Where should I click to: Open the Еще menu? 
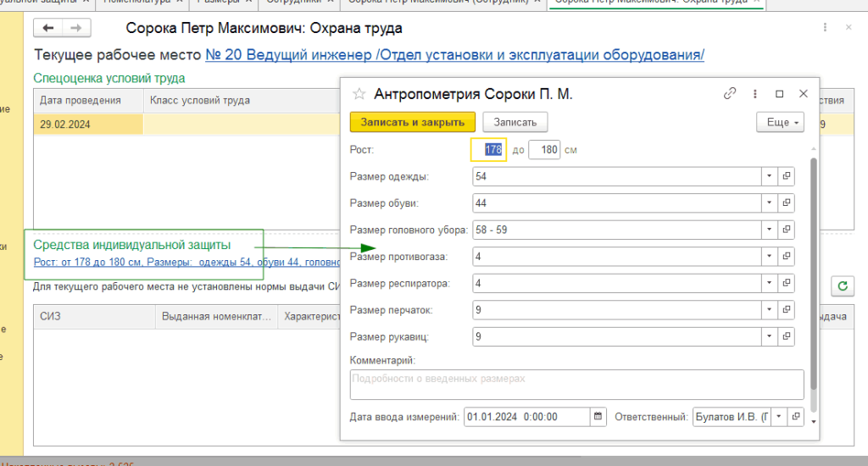(x=780, y=122)
